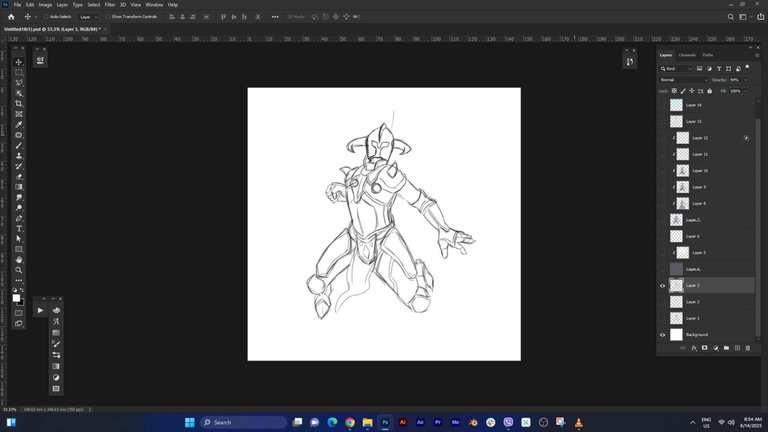Open the Kind filter dropdown
Screen dimensions: 768x432
point(676,69)
